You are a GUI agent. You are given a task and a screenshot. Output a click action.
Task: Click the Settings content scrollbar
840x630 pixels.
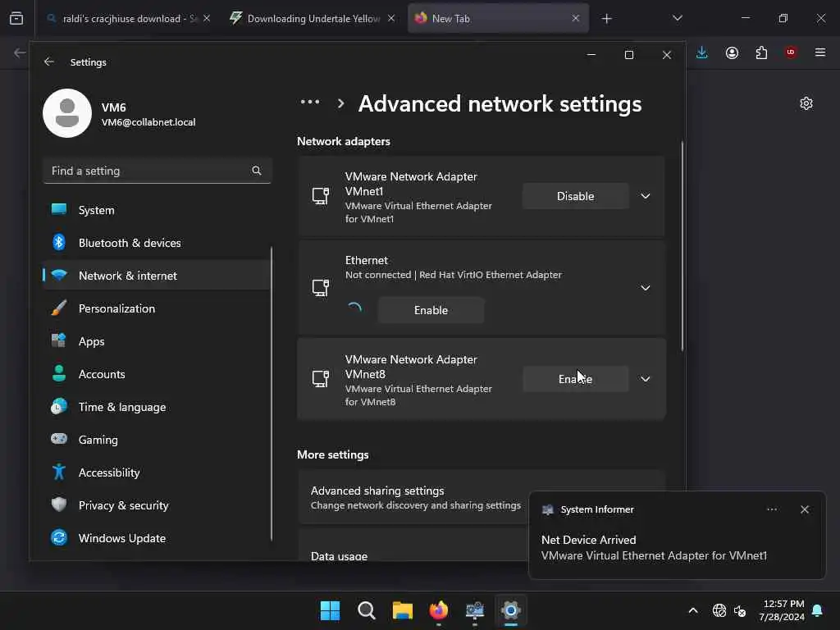tap(682, 246)
